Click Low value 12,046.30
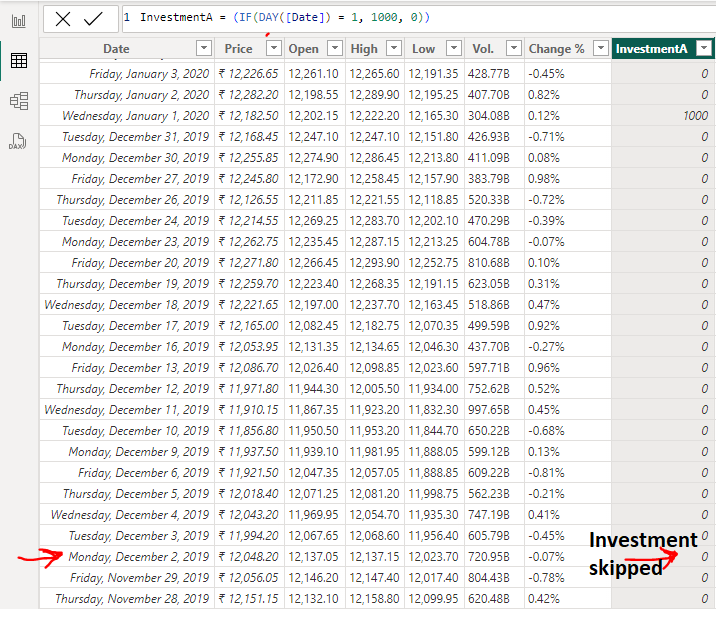Viewport: 716px width, 617px height. click(433, 347)
